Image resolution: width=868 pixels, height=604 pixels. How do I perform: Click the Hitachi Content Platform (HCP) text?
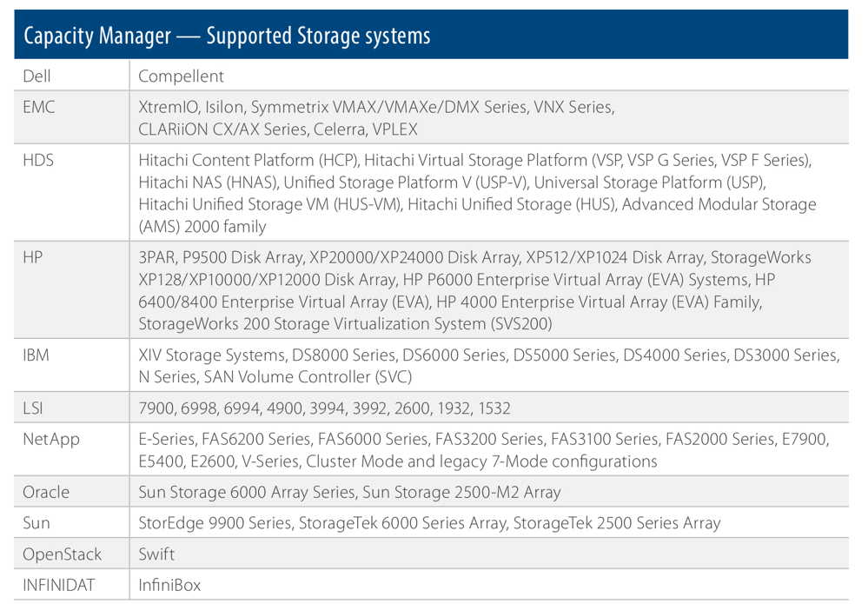(248, 160)
